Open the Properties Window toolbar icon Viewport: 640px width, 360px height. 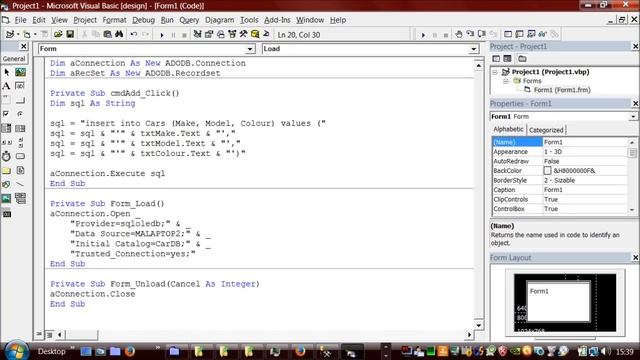[209, 34]
